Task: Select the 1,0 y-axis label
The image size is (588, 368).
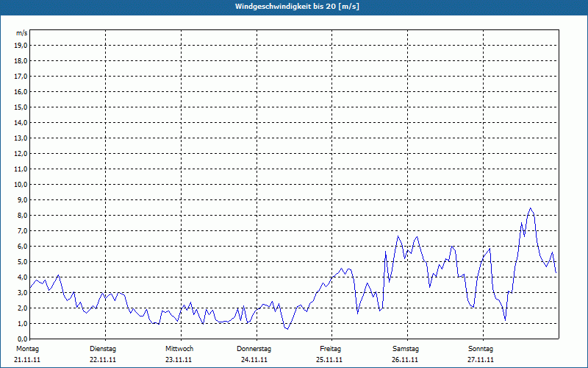Action: click(x=22, y=323)
